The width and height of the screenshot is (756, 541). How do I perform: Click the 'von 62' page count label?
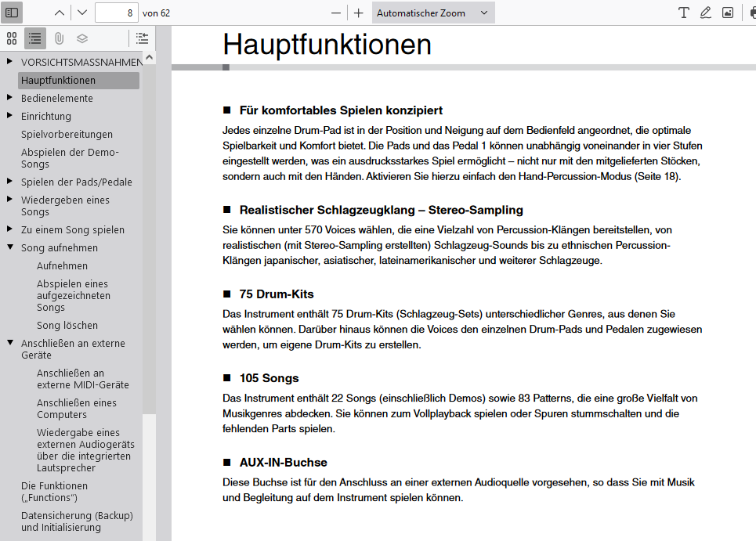156,13
